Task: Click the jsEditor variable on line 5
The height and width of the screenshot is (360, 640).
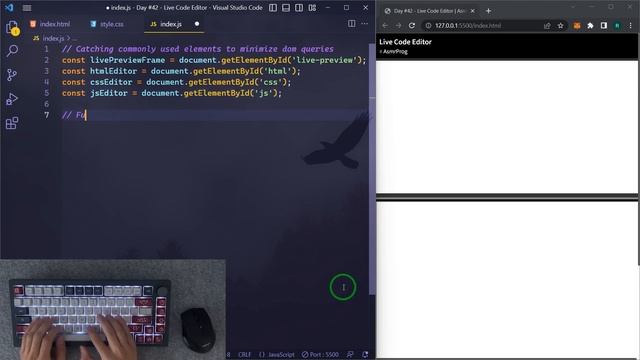Action: tap(109, 93)
